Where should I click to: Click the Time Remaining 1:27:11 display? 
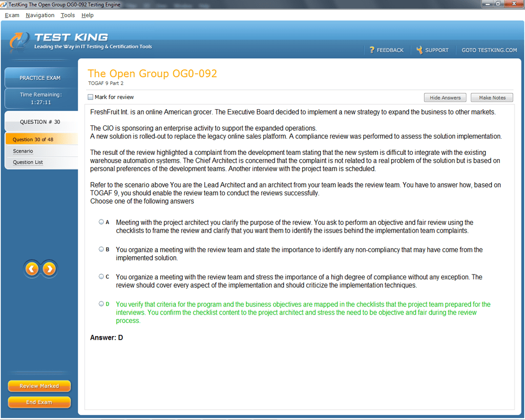click(x=40, y=99)
